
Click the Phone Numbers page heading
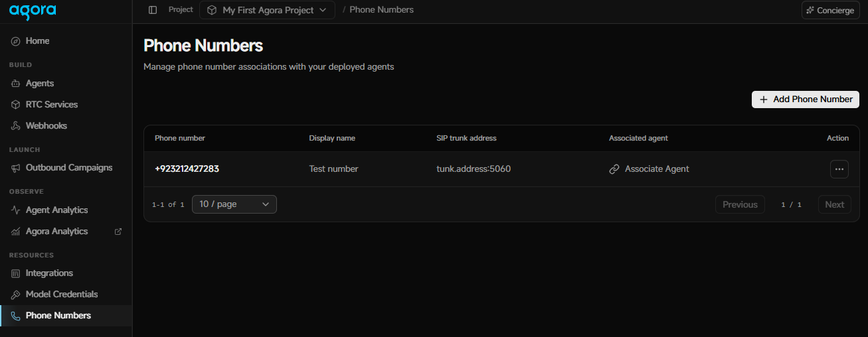coord(203,46)
